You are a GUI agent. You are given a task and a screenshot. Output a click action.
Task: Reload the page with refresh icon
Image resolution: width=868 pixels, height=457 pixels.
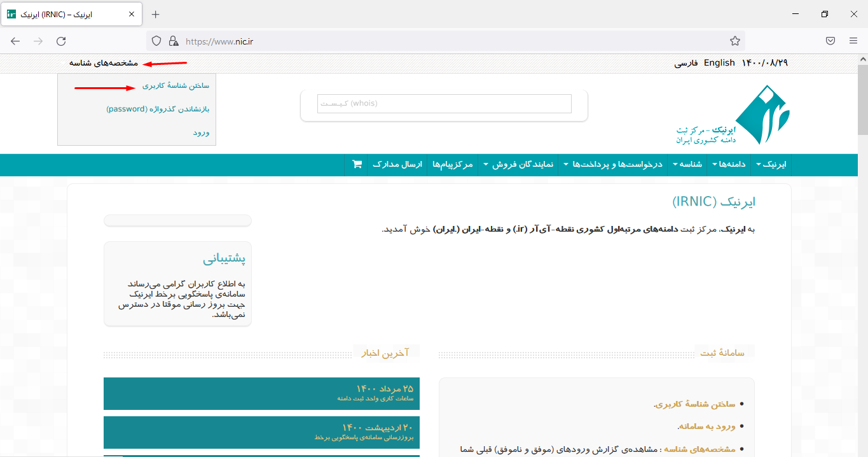pos(61,41)
